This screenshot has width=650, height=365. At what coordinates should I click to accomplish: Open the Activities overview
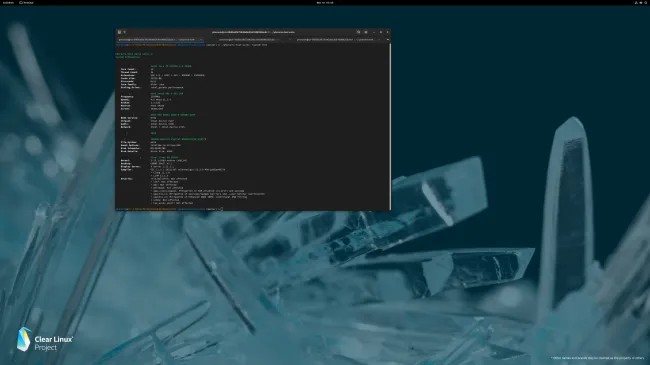(x=8, y=2)
